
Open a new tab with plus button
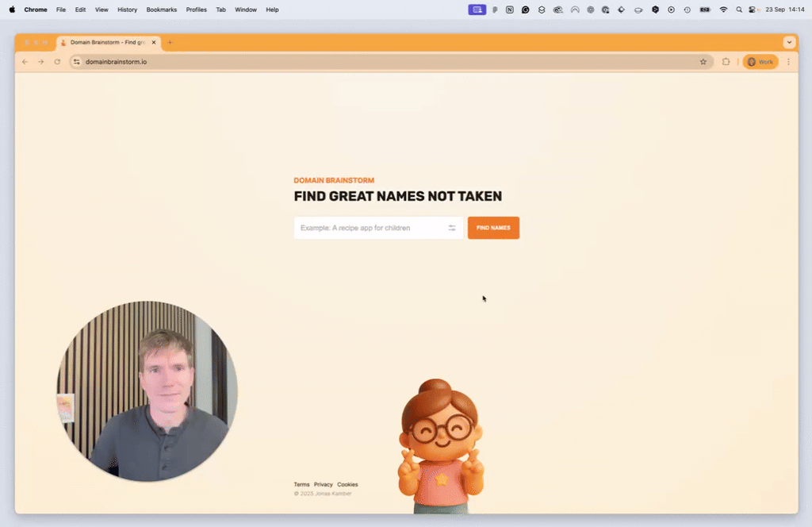point(170,43)
